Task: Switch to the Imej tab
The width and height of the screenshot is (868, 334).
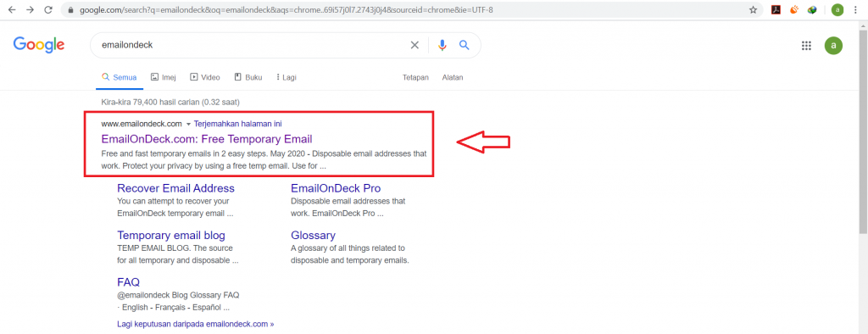Action: click(164, 77)
